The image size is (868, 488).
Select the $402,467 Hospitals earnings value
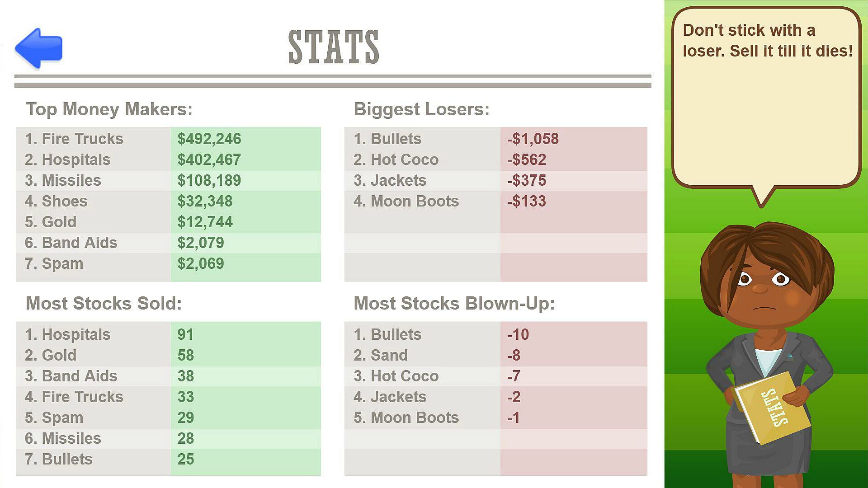pos(209,160)
